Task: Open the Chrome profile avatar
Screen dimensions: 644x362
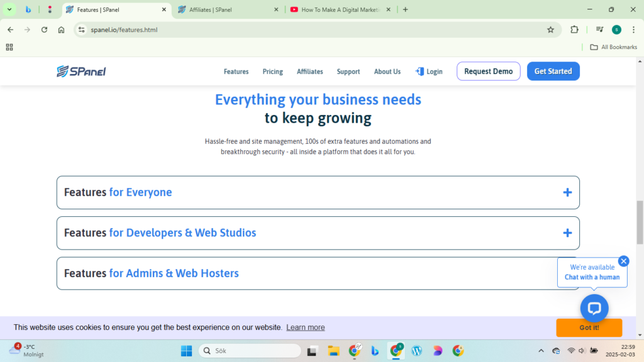Action: tap(616, 30)
